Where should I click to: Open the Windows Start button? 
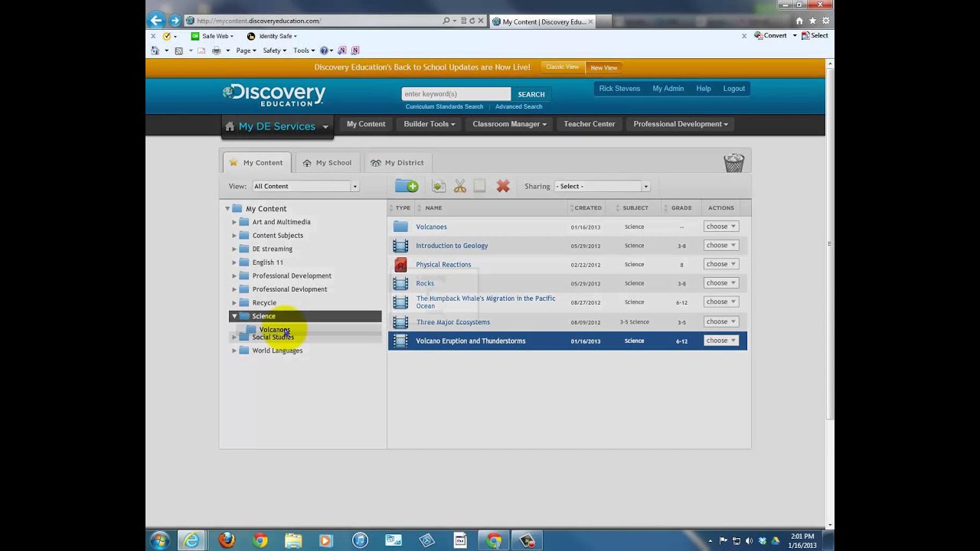(x=159, y=540)
